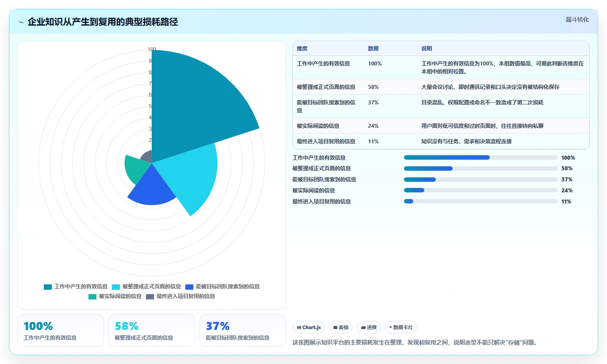
Task: Click the 说明 column header
Action: [427, 49]
